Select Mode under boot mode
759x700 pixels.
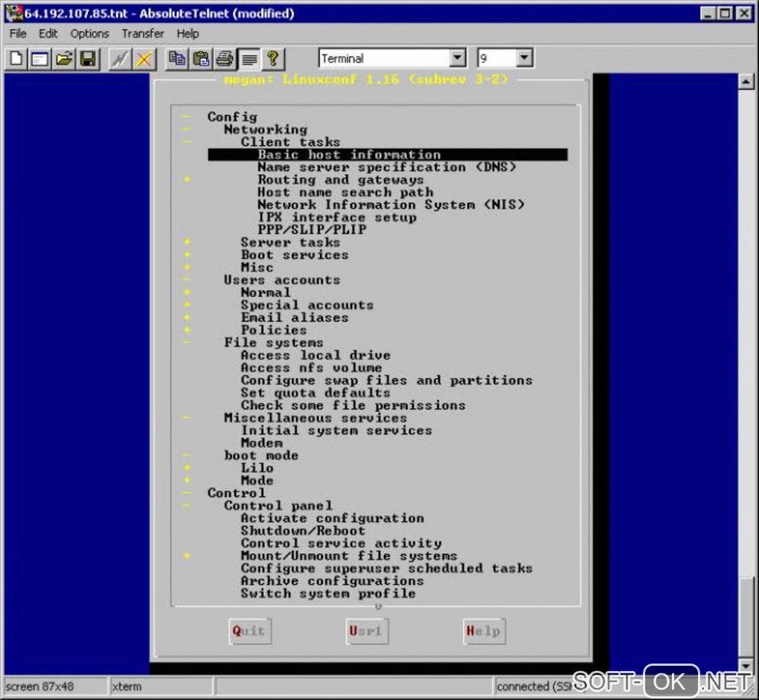(x=257, y=481)
